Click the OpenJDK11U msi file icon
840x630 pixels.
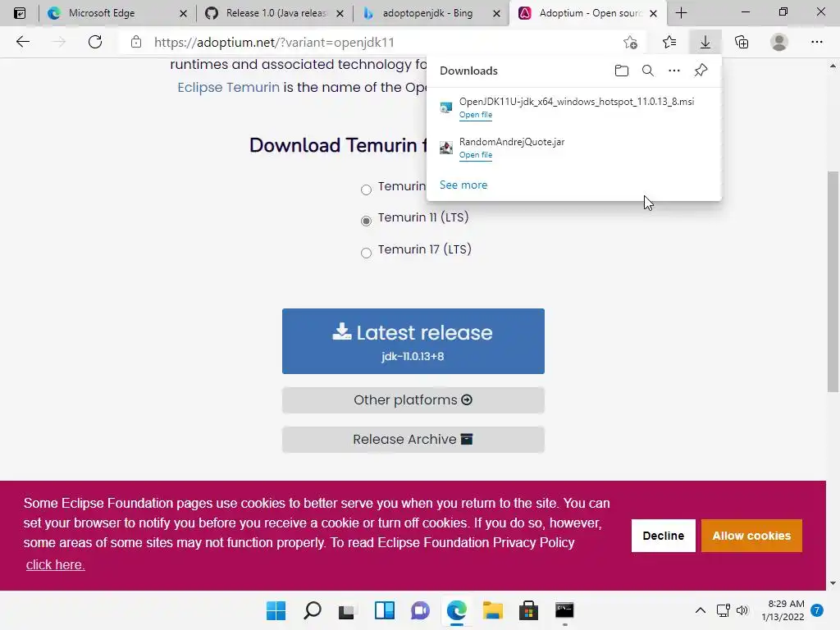tap(445, 107)
